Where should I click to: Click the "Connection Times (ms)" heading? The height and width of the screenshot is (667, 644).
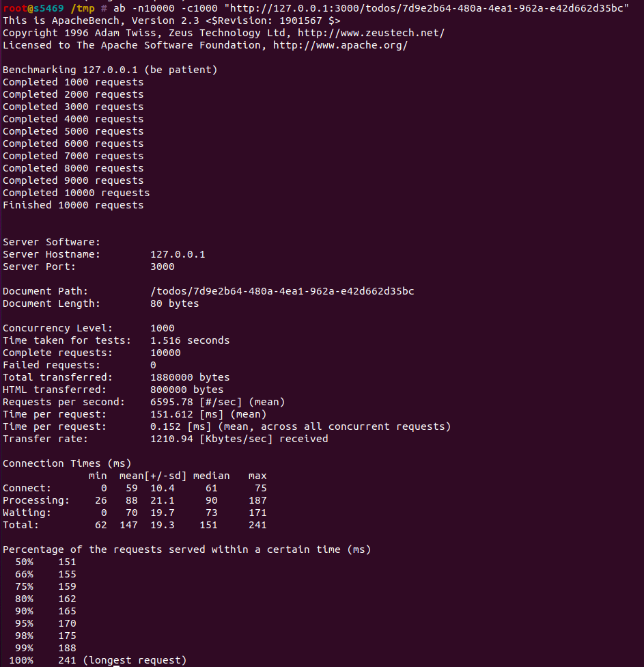pos(67,463)
